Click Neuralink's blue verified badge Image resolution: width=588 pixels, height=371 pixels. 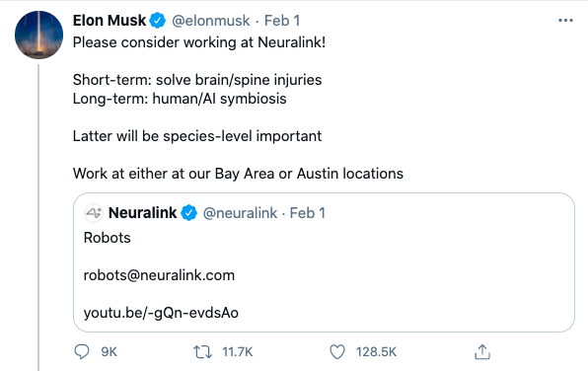click(189, 213)
